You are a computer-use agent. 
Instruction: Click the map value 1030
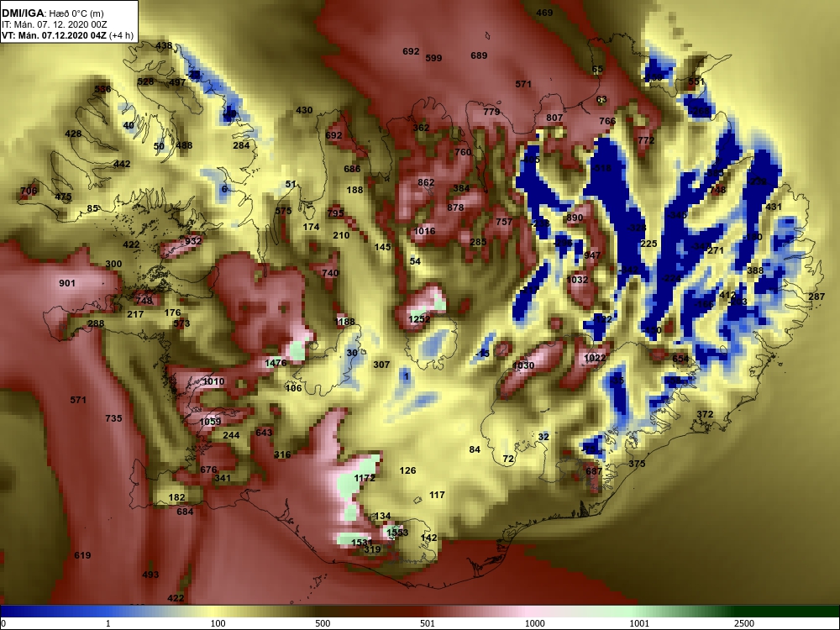tap(522, 365)
